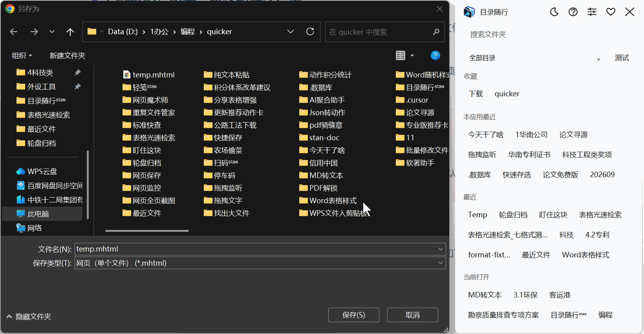
Task: Select 网络 in navigation pane
Action: coord(29,228)
